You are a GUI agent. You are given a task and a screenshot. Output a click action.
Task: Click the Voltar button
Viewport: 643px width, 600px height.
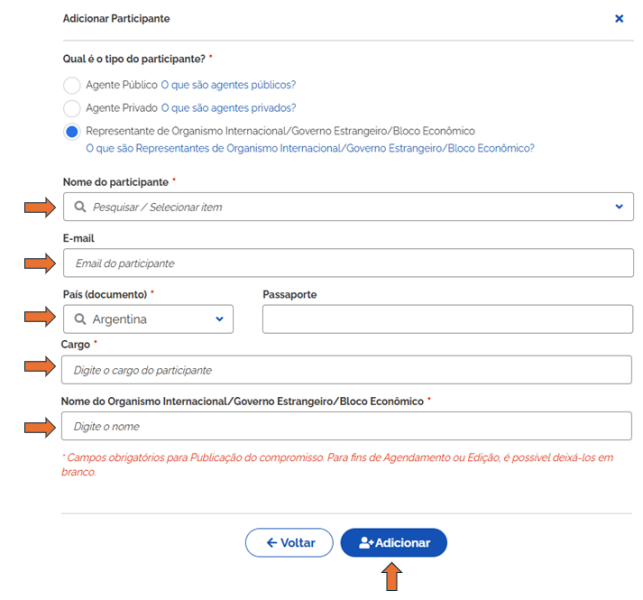pyautogui.click(x=289, y=543)
